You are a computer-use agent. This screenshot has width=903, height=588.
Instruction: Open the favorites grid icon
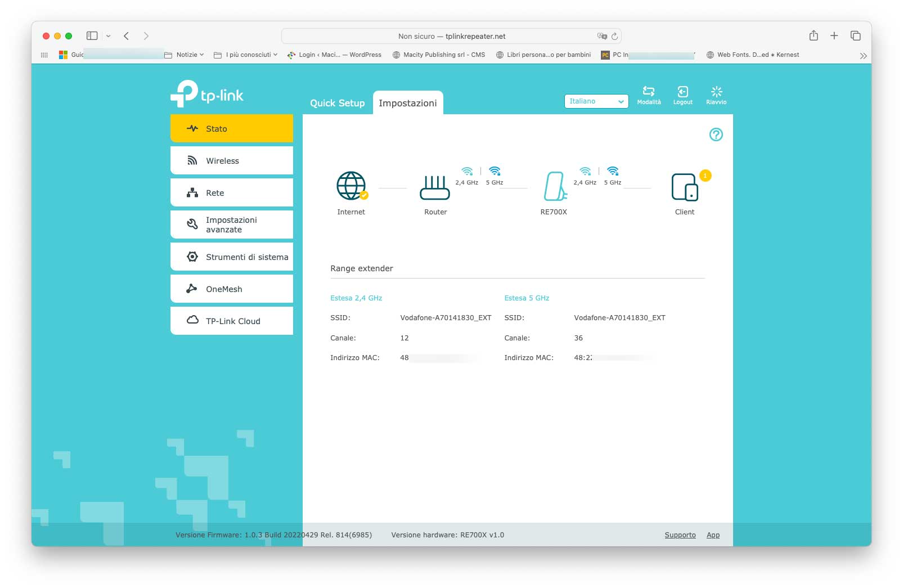tap(44, 55)
